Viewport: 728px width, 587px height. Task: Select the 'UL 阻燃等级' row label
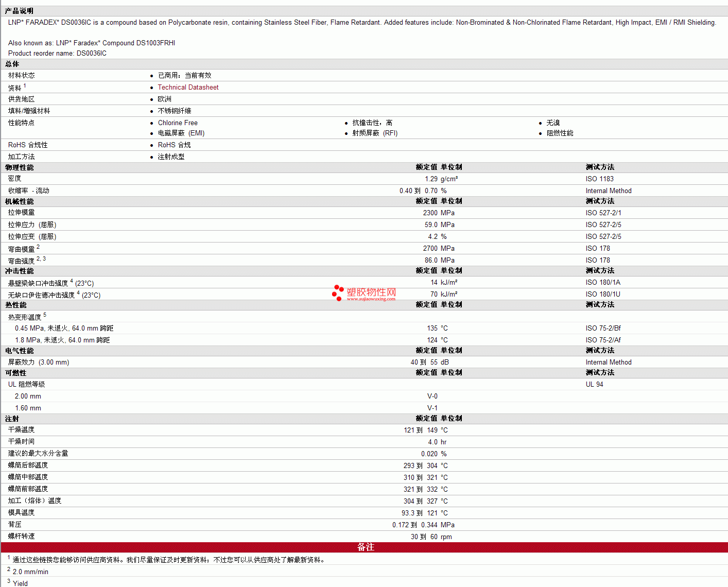[x=26, y=385]
